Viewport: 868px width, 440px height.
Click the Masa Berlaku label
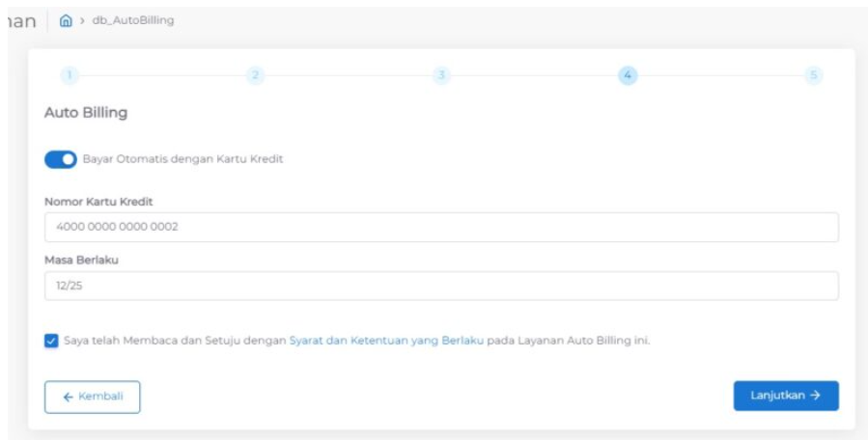pos(81,261)
